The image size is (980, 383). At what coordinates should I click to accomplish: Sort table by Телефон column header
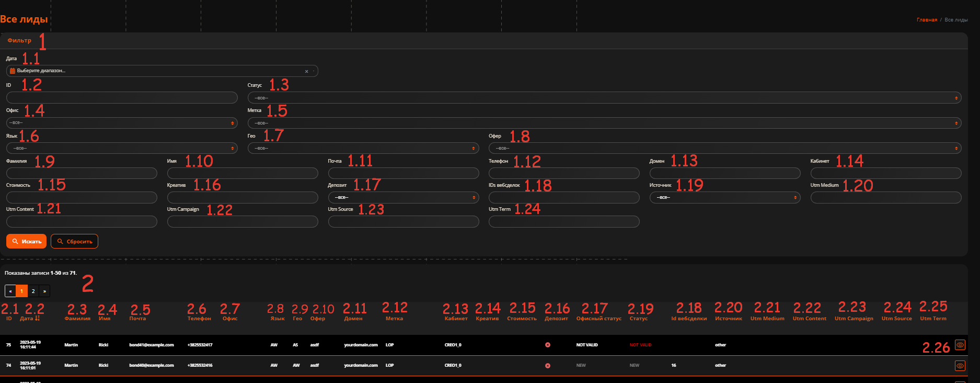(199, 319)
